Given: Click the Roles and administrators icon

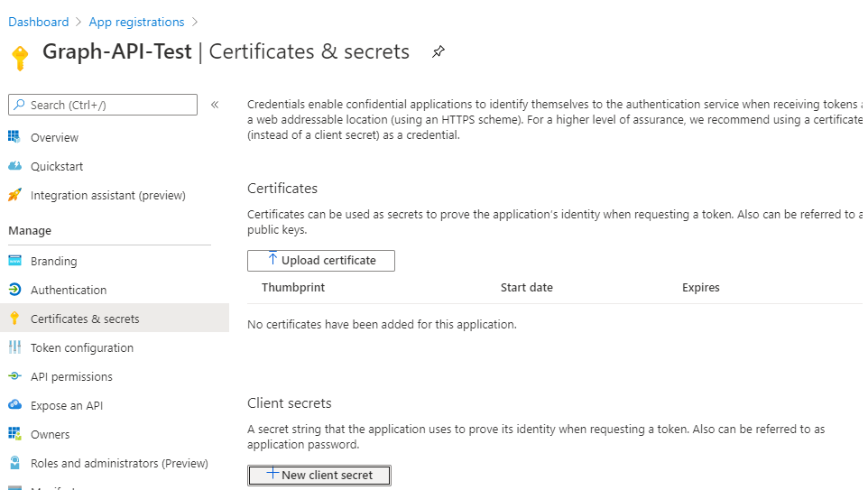Looking at the screenshot, I should point(15,462).
